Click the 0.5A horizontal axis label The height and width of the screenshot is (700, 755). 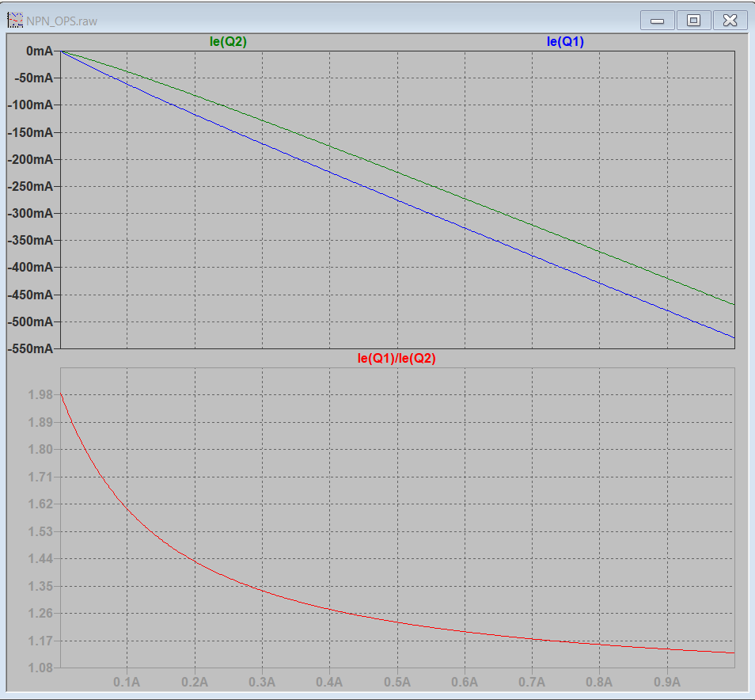(x=397, y=682)
